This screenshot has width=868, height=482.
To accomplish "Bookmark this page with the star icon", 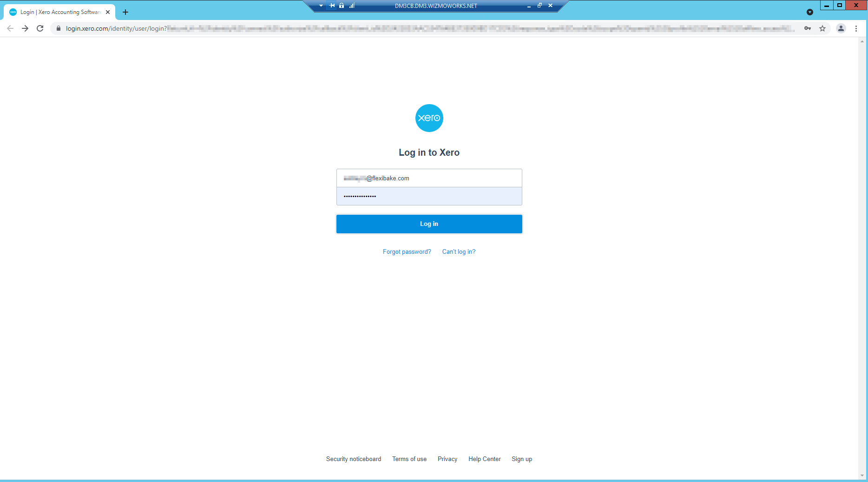I will (x=822, y=28).
